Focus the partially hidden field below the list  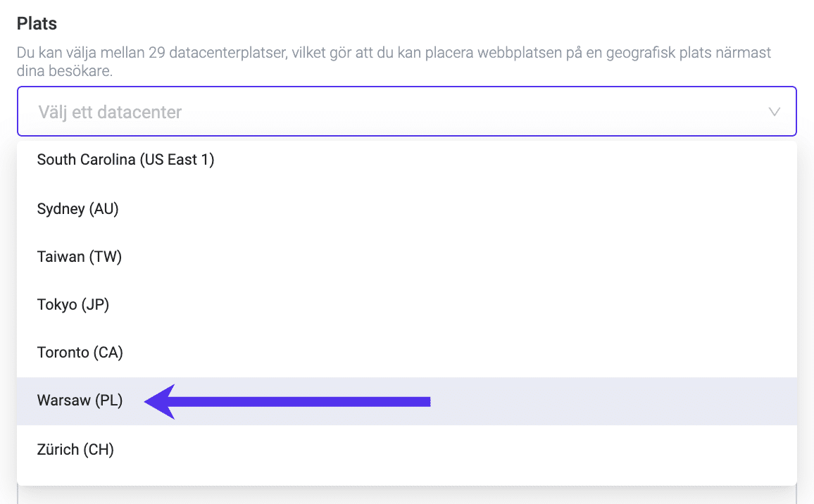coord(406,496)
